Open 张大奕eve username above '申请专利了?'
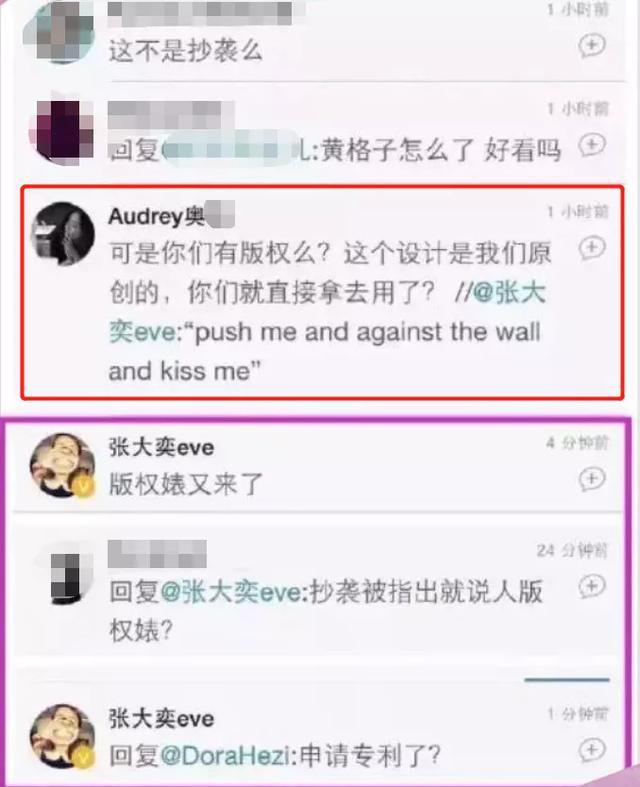 click(161, 719)
